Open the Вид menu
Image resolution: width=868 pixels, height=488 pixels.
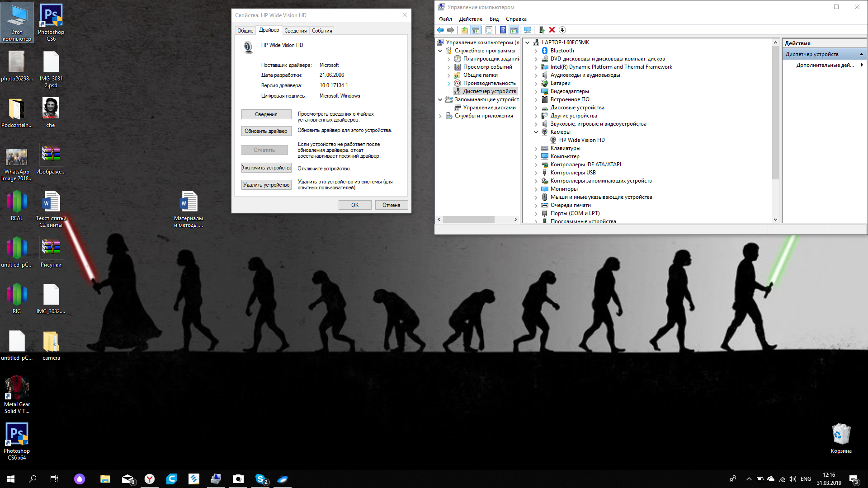(x=494, y=19)
